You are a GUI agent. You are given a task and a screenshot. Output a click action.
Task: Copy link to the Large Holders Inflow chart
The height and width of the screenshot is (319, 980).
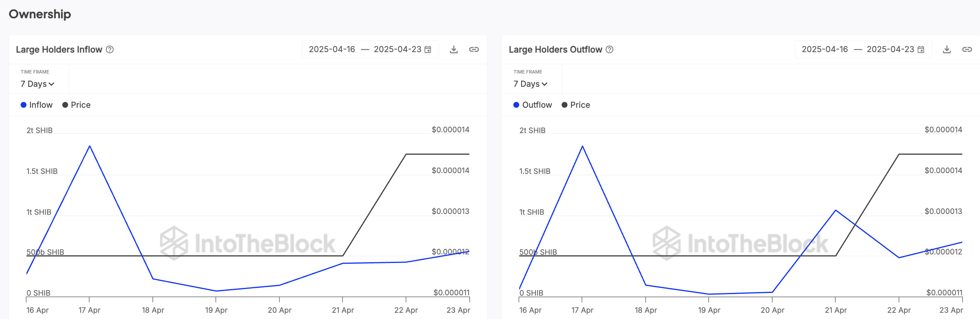click(474, 49)
